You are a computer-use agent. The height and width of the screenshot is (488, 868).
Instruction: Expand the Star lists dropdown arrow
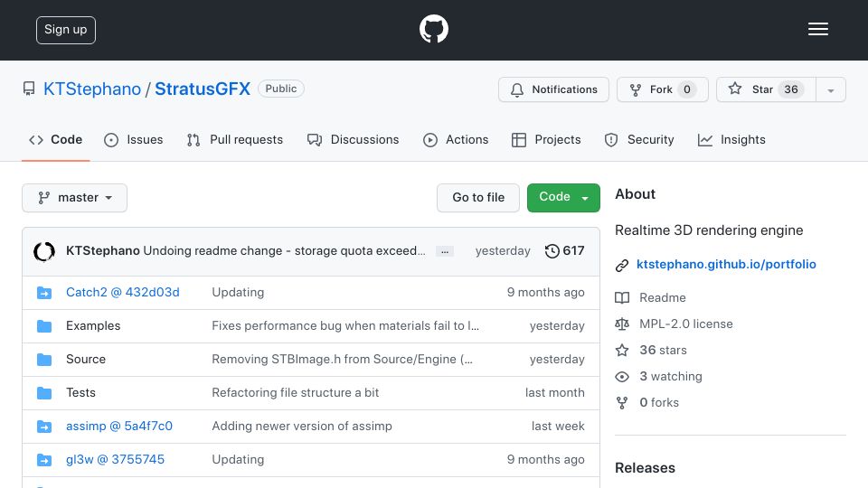(831, 89)
